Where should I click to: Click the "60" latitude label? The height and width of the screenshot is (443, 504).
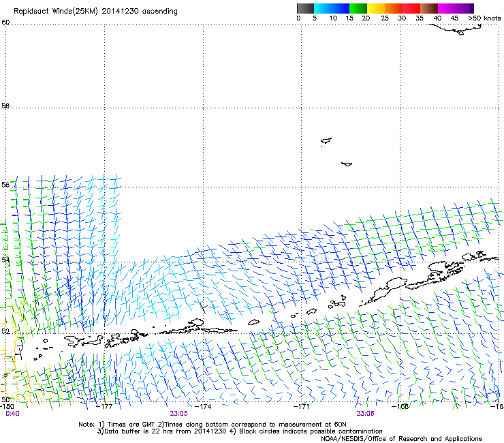coord(5,22)
